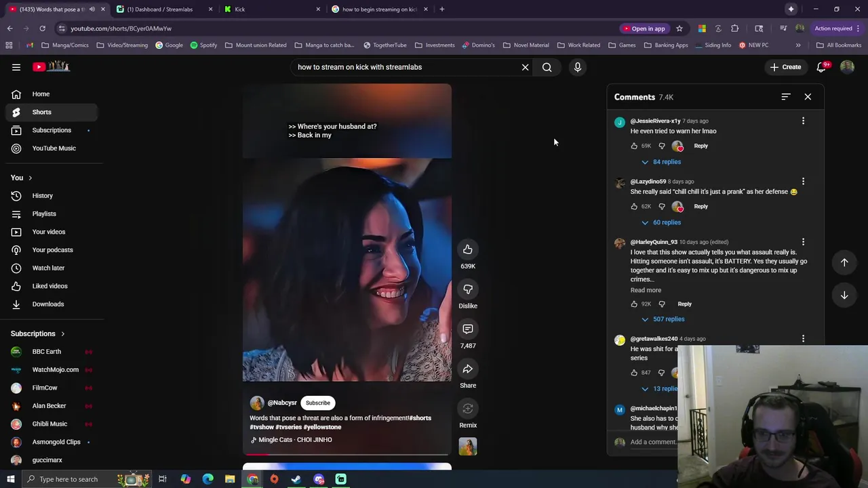Open the Manga/Comics bookmark folder

coord(65,45)
